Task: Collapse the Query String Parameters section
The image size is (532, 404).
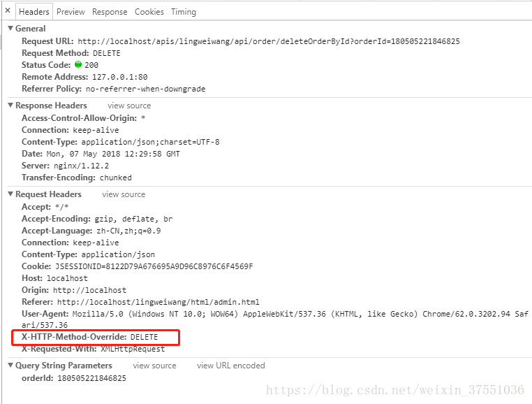Action: (10, 366)
